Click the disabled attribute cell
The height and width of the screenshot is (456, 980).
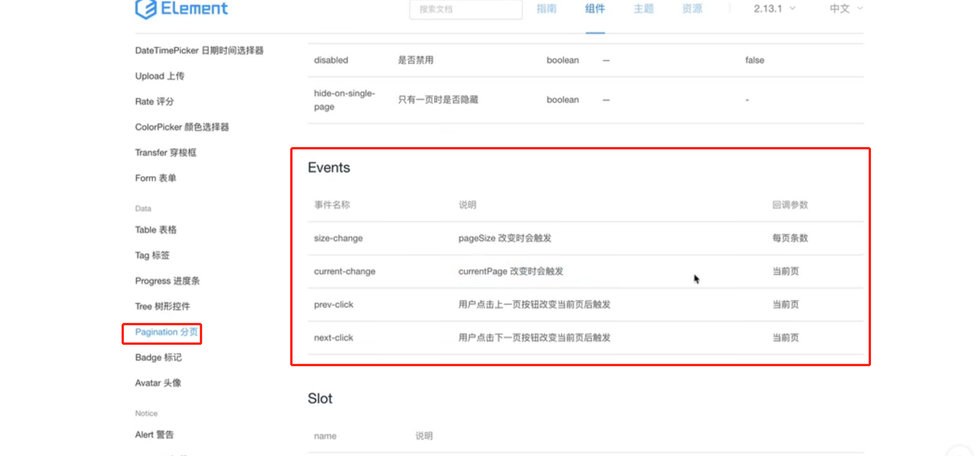point(331,60)
